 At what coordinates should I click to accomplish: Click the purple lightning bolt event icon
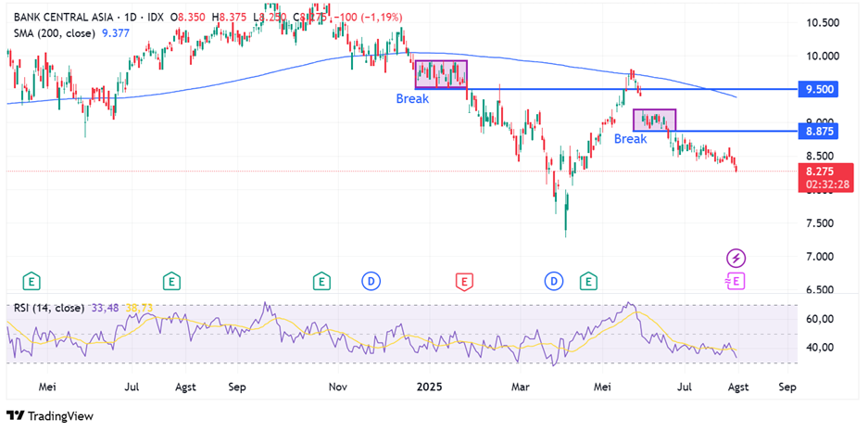(x=736, y=258)
